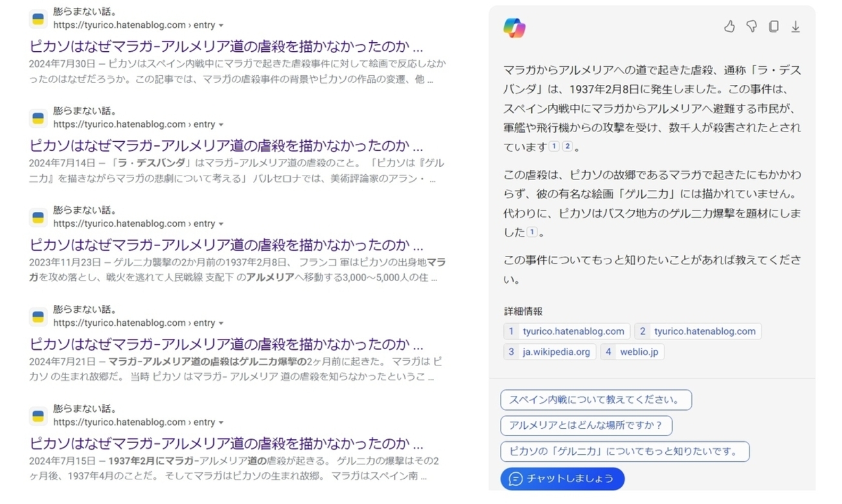This screenshot has height=504, width=842.
Task: Expand the URL arrow for the 2024年7月14日 result
Action: pyautogui.click(x=222, y=124)
